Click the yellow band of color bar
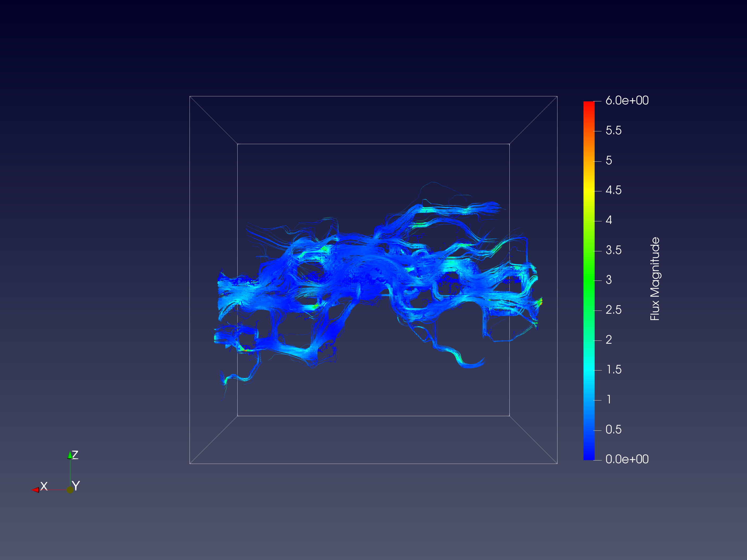Screen dimensions: 747x560 point(589,191)
